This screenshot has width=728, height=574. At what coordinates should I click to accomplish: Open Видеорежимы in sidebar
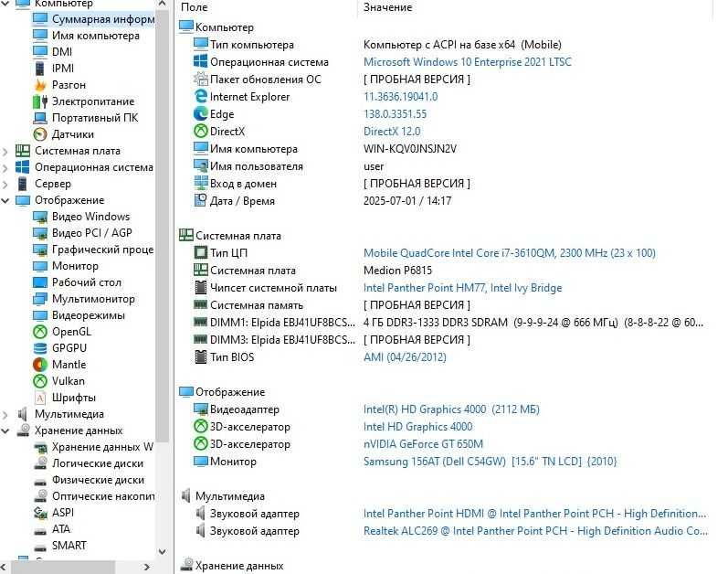(89, 315)
